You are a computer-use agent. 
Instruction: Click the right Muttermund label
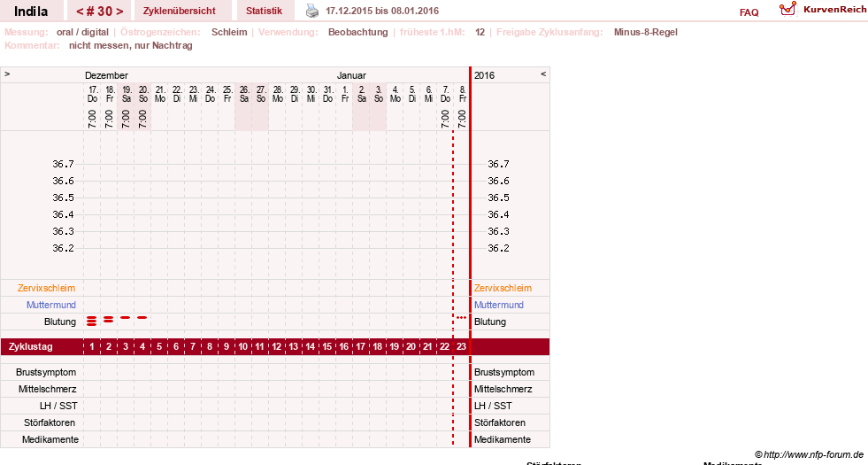[x=499, y=305]
